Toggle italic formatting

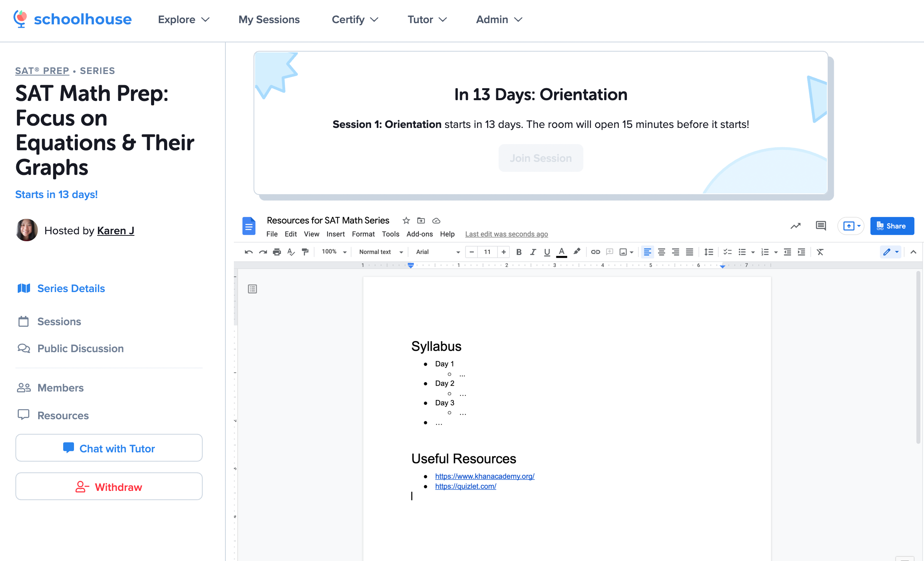pos(533,252)
